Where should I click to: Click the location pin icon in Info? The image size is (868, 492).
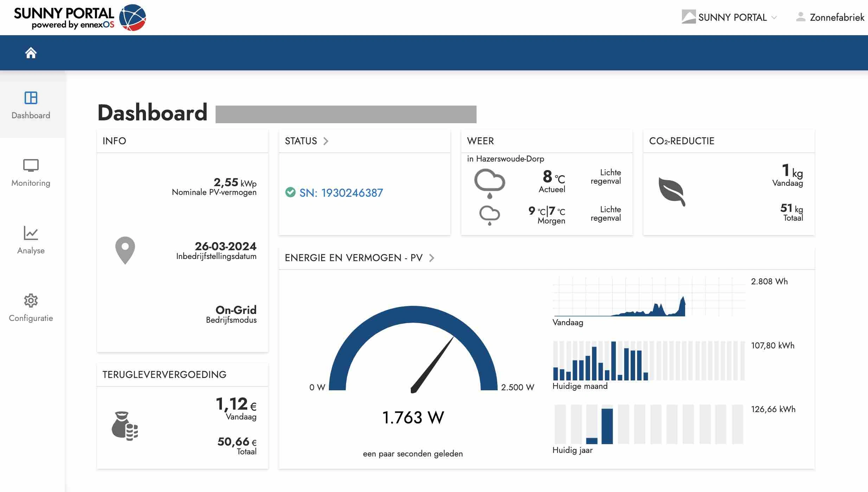tap(125, 250)
